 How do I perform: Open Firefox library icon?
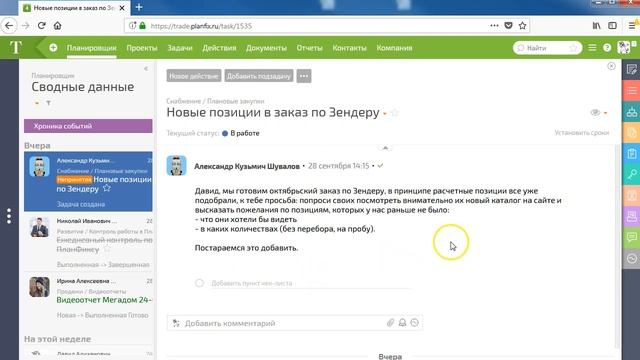coord(596,25)
